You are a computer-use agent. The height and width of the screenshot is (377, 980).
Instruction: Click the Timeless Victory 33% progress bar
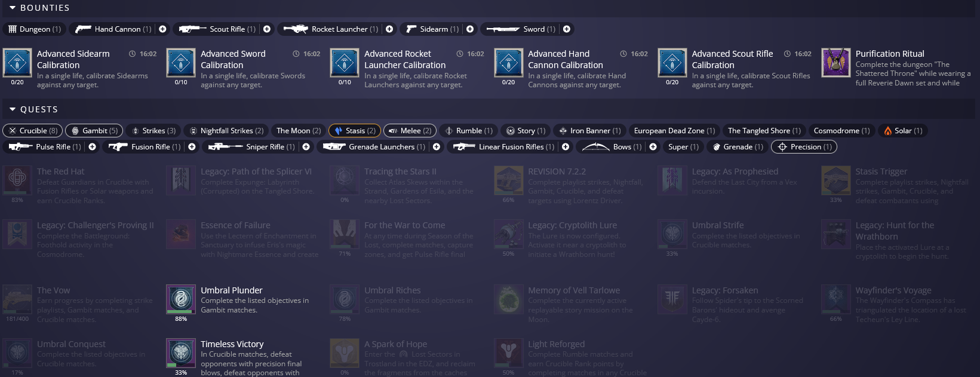tap(181, 366)
